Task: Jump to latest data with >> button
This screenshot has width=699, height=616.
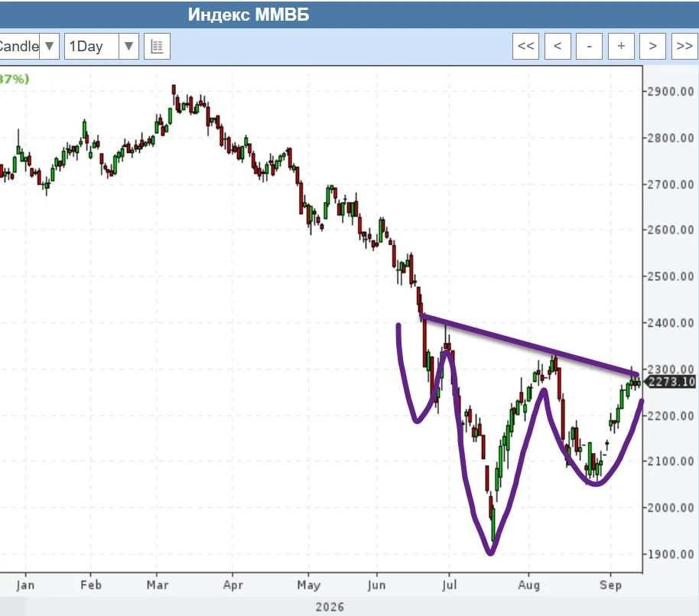Action: (684, 46)
